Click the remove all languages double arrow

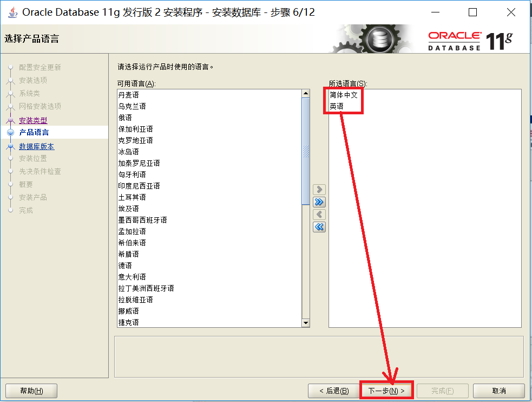(319, 227)
